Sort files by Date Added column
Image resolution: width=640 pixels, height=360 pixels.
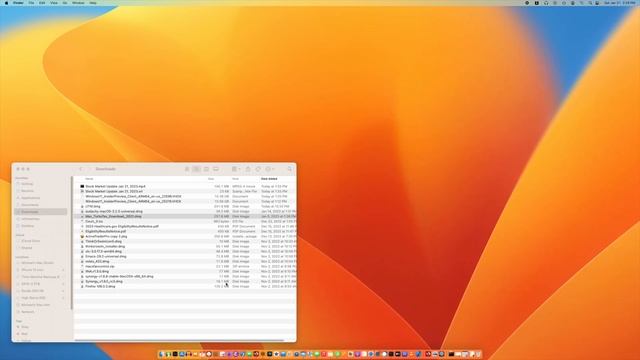(x=269, y=179)
